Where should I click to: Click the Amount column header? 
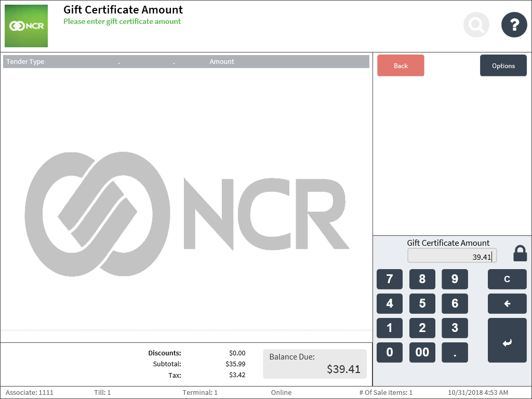221,62
